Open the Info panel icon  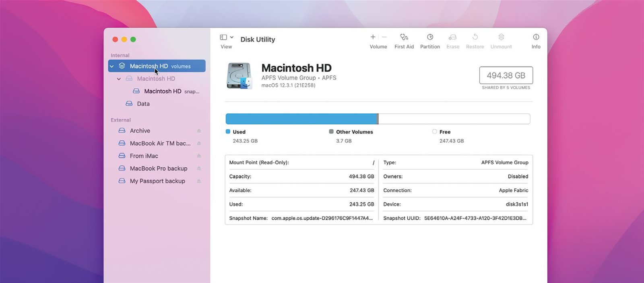pyautogui.click(x=536, y=37)
